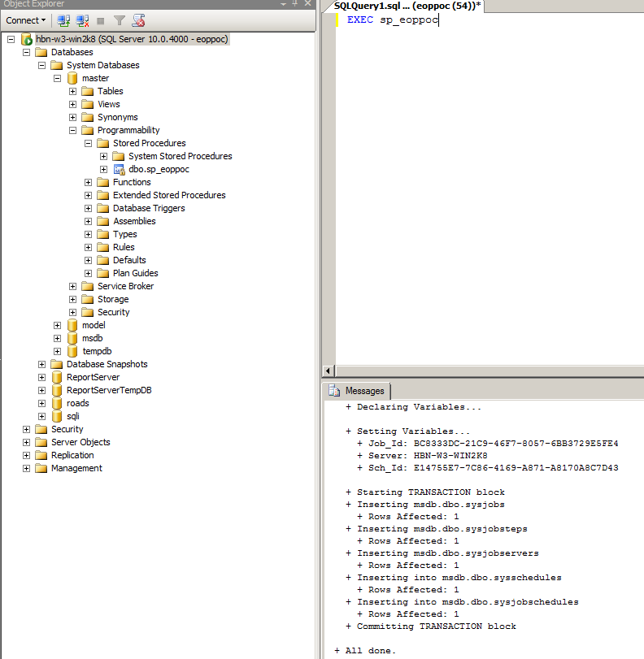
Task: Click the query editor left scroll arrow
Action: [329, 371]
